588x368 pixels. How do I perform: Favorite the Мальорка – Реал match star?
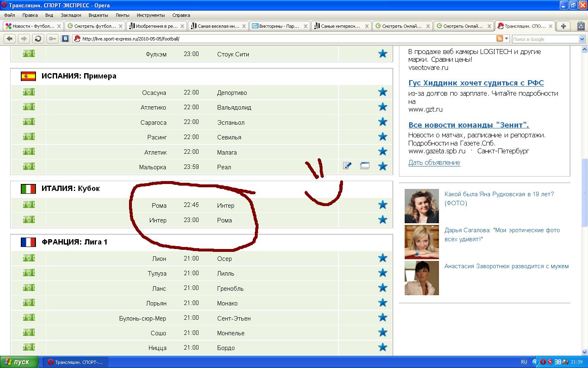tap(383, 166)
